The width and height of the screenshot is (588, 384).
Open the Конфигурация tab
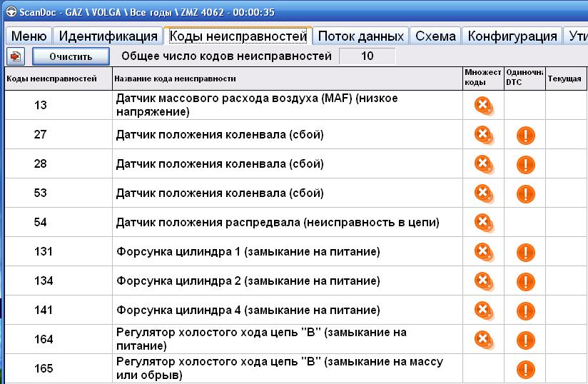point(512,36)
